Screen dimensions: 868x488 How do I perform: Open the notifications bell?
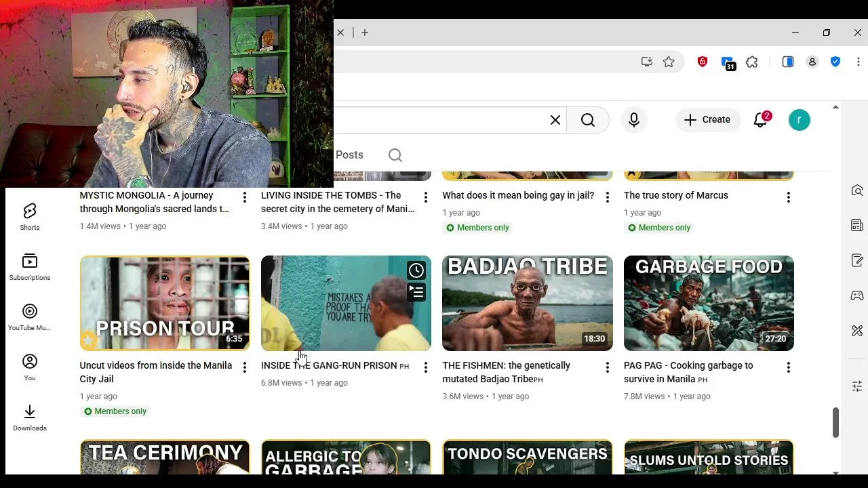761,120
